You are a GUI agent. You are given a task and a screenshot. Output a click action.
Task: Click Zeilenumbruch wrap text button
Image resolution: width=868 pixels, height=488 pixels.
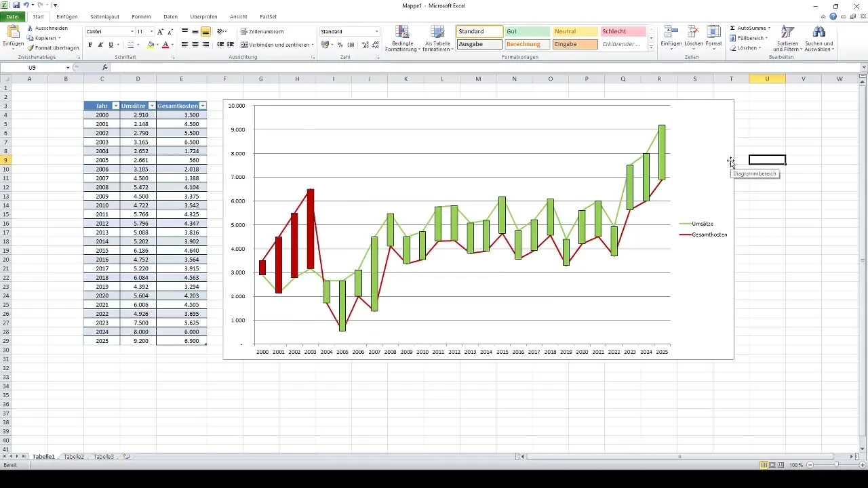[x=262, y=32]
